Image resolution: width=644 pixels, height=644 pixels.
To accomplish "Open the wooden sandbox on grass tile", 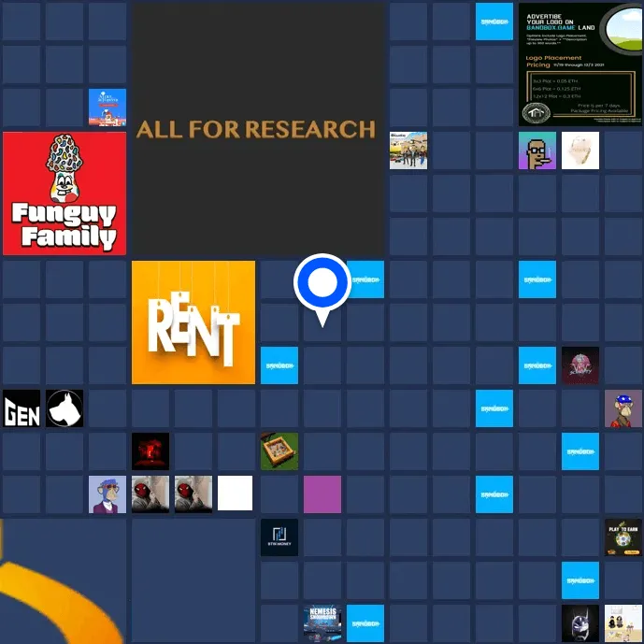I will coord(279,451).
